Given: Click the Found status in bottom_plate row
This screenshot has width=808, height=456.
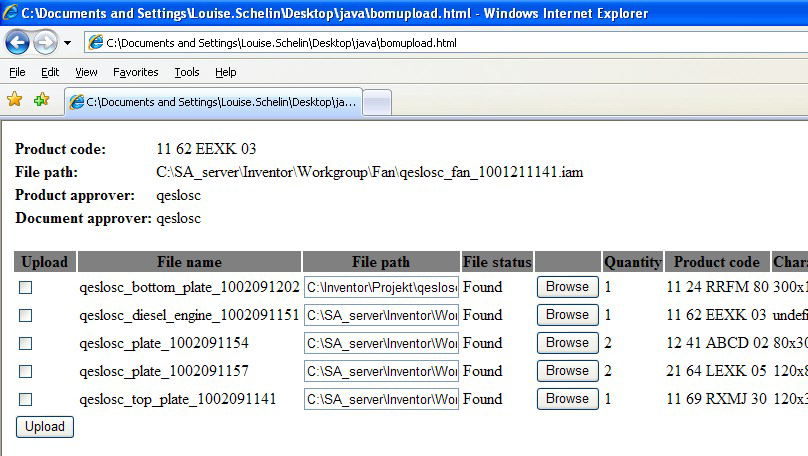Looking at the screenshot, I should click(482, 287).
